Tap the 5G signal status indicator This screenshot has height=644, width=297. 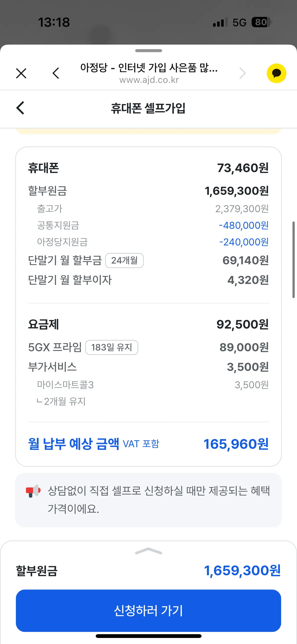pyautogui.click(x=239, y=23)
